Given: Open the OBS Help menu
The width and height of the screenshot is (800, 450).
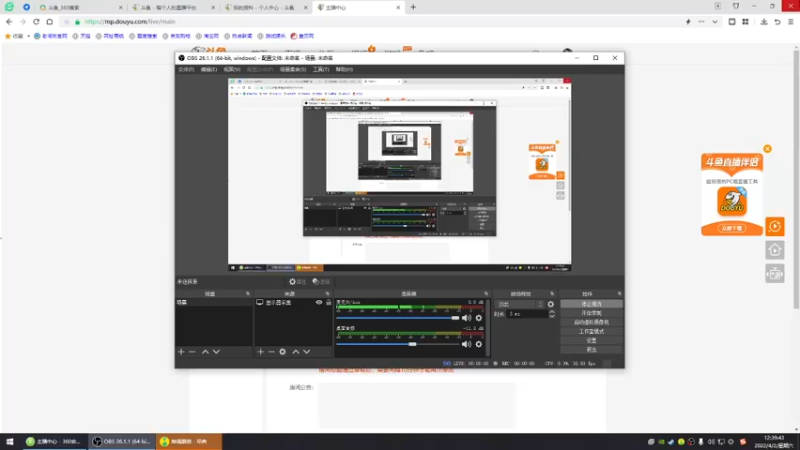Looking at the screenshot, I should [x=344, y=69].
